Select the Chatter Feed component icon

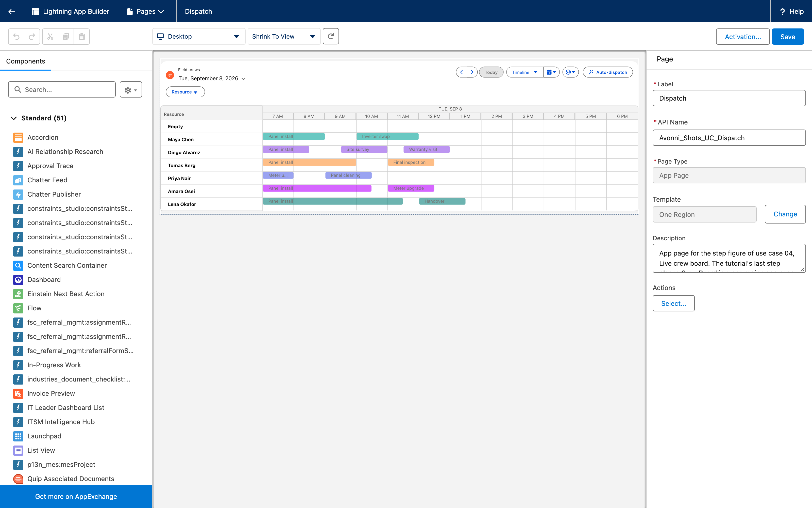point(18,180)
